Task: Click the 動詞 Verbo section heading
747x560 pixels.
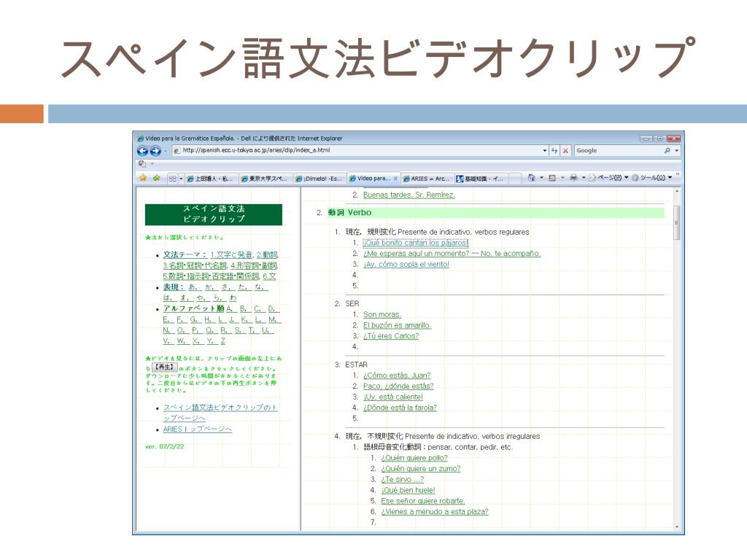Action: point(349,212)
